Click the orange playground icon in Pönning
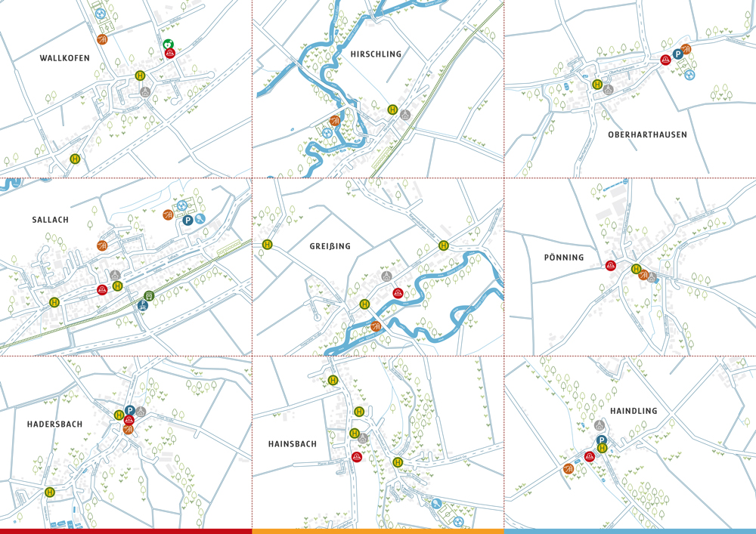The height and width of the screenshot is (534, 756). click(x=644, y=276)
